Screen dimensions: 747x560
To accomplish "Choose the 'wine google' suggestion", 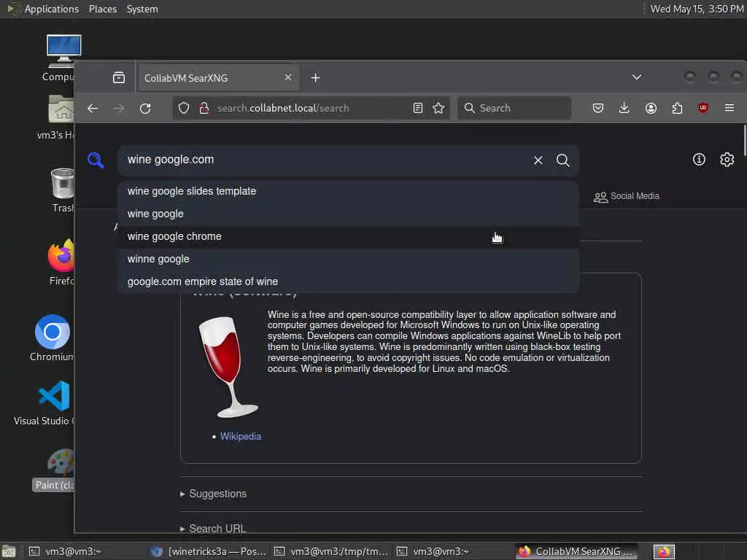I will [x=348, y=214].
